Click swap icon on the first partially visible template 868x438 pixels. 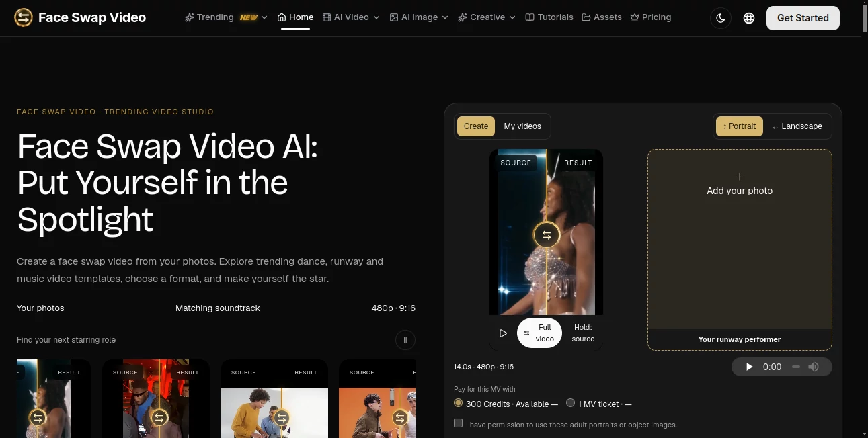38,418
